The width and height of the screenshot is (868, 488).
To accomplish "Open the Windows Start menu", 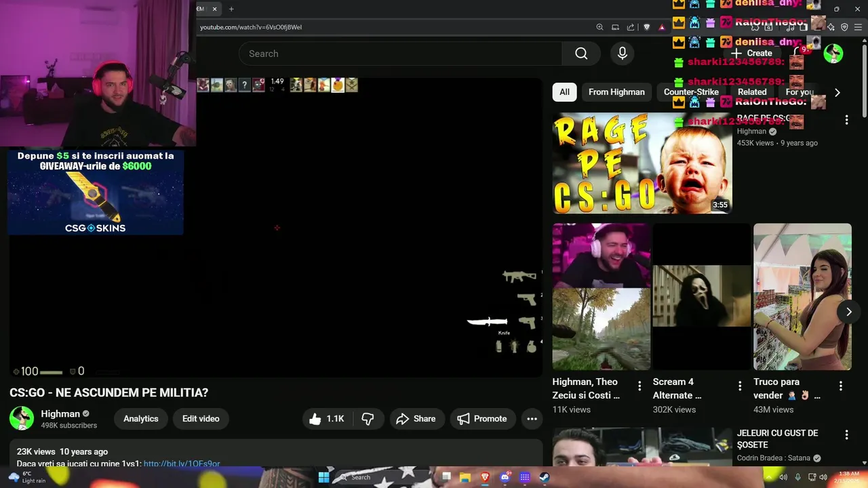I will point(323,477).
